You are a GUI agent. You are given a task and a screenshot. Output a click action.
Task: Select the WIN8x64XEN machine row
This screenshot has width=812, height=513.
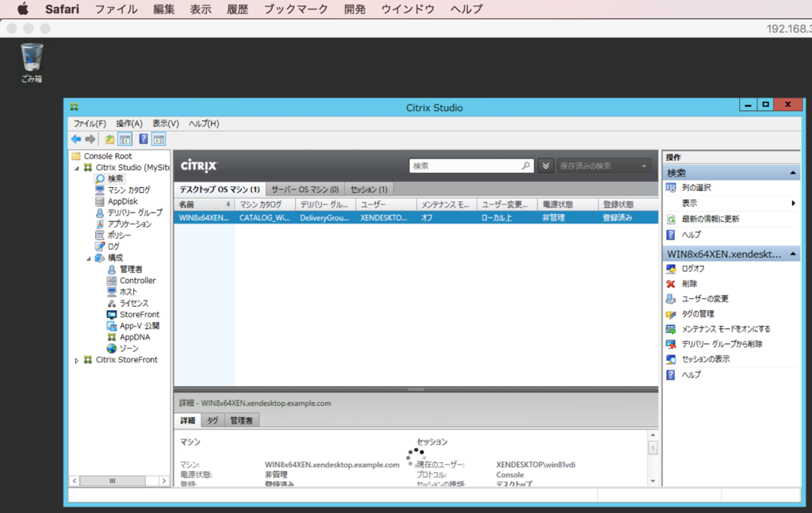click(416, 218)
